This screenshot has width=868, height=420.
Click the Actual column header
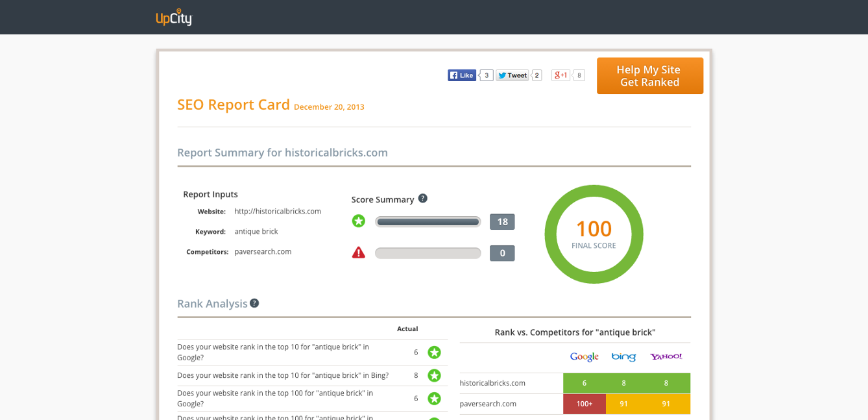point(407,328)
